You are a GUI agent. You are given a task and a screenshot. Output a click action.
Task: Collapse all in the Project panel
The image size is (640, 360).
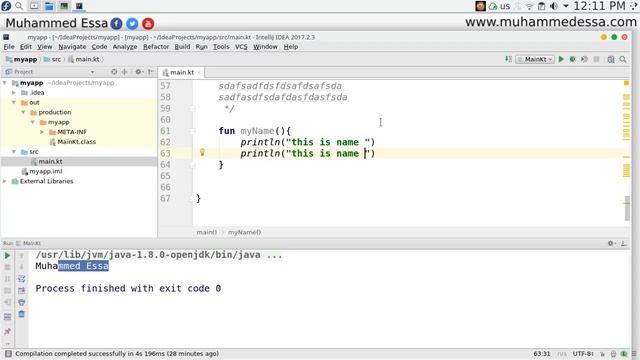[x=124, y=72]
